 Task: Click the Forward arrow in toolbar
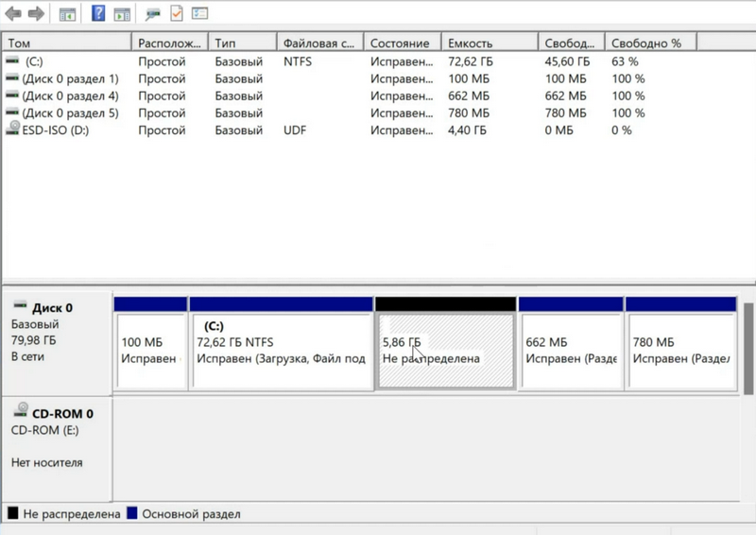click(36, 14)
